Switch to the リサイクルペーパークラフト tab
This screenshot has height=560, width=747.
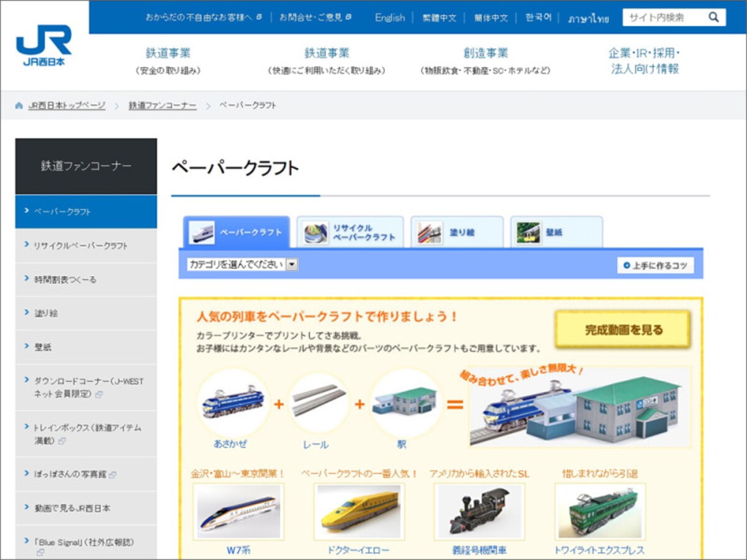[350, 233]
